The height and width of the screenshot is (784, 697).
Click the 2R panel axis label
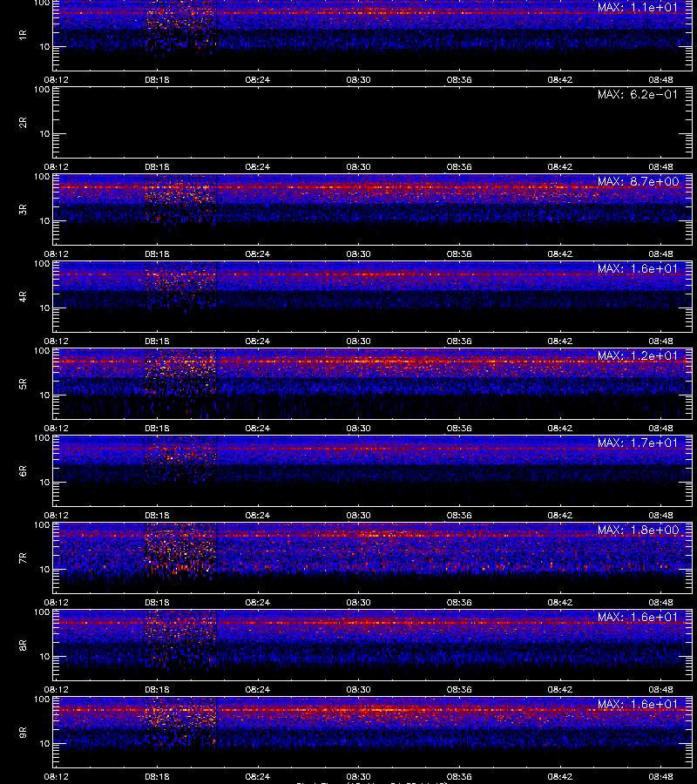coord(23,123)
